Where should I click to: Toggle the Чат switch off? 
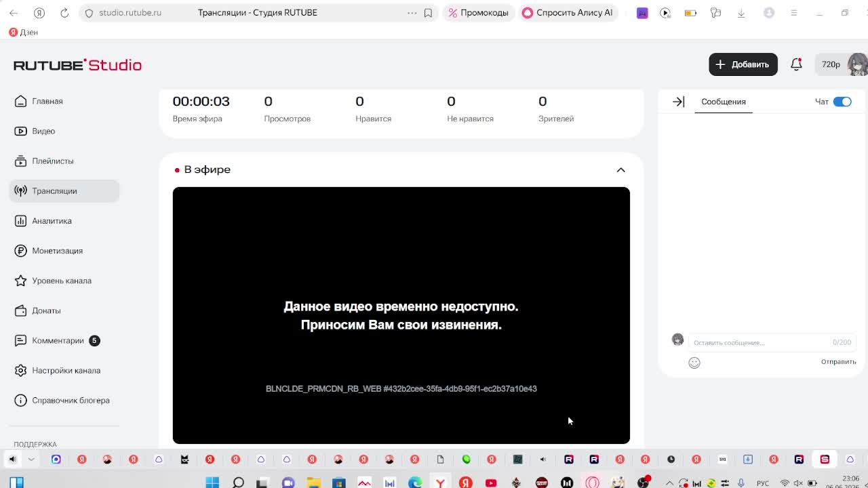tap(842, 102)
